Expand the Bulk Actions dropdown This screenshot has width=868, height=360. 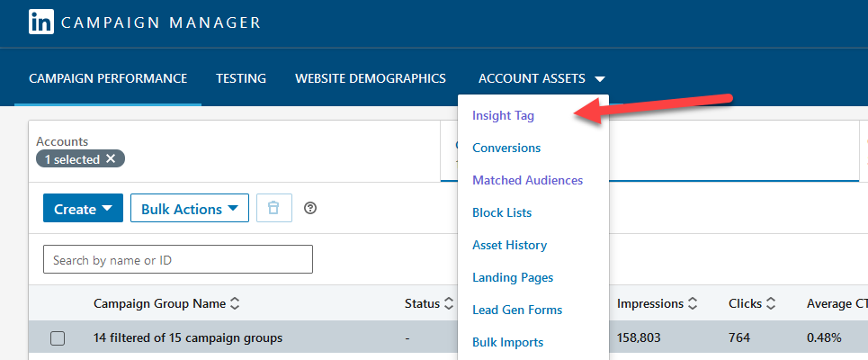(189, 209)
